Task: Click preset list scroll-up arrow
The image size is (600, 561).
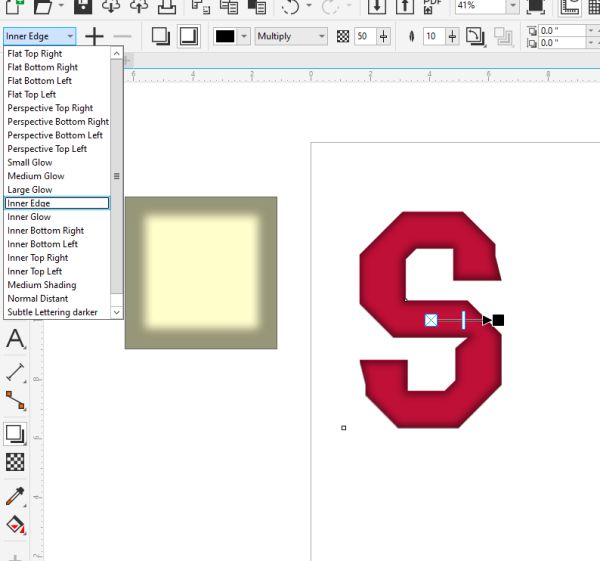Action: coord(117,54)
